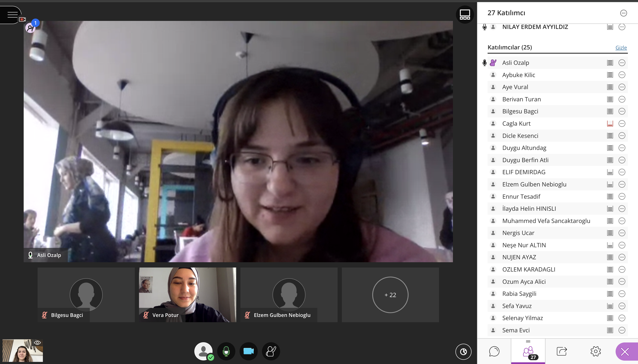Show the + 22 additional participants
The height and width of the screenshot is (364, 638).
pos(390,295)
